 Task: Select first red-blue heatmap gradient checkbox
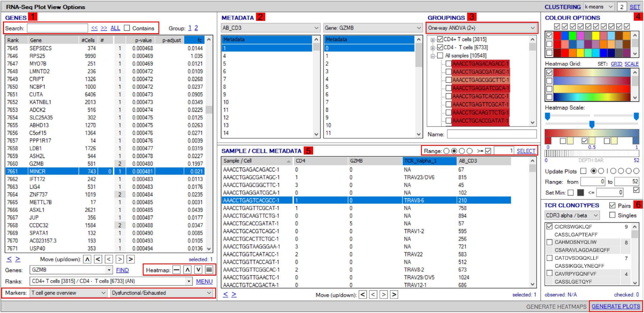point(549,73)
